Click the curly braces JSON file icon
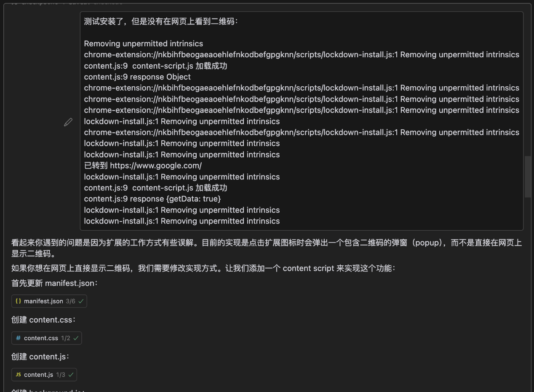The width and height of the screenshot is (534, 392). tap(18, 301)
